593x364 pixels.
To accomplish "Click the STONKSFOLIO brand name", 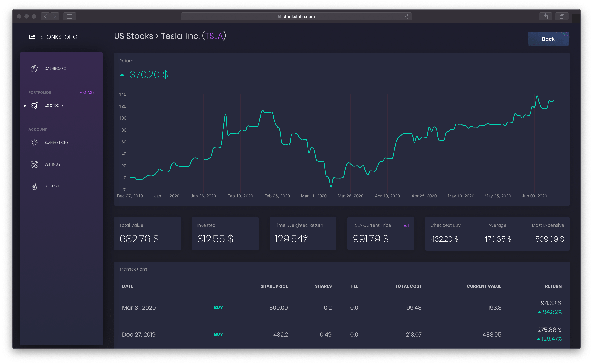I will click(x=59, y=37).
